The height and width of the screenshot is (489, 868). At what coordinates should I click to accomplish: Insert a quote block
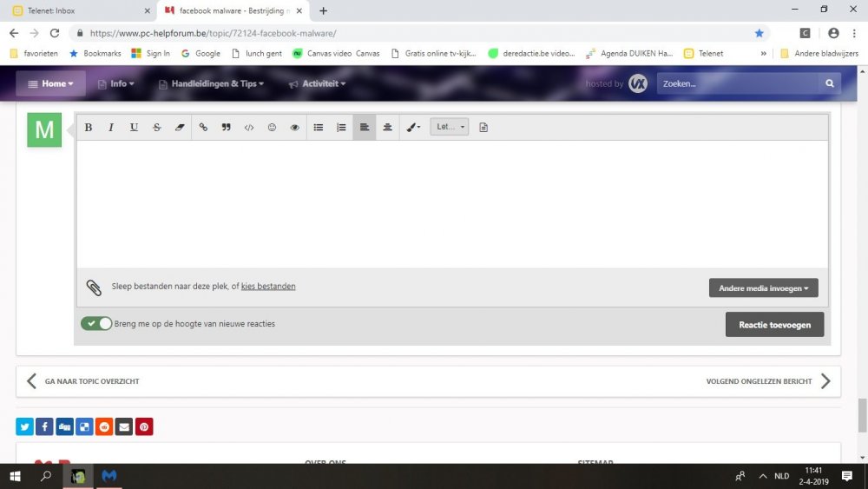226,128
